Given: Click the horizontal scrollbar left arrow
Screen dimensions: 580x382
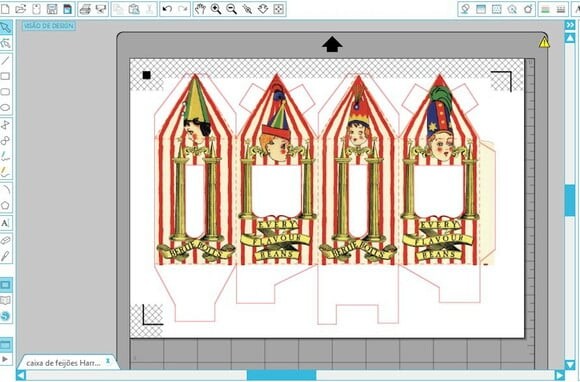Looking at the screenshot, I should pos(21,376).
